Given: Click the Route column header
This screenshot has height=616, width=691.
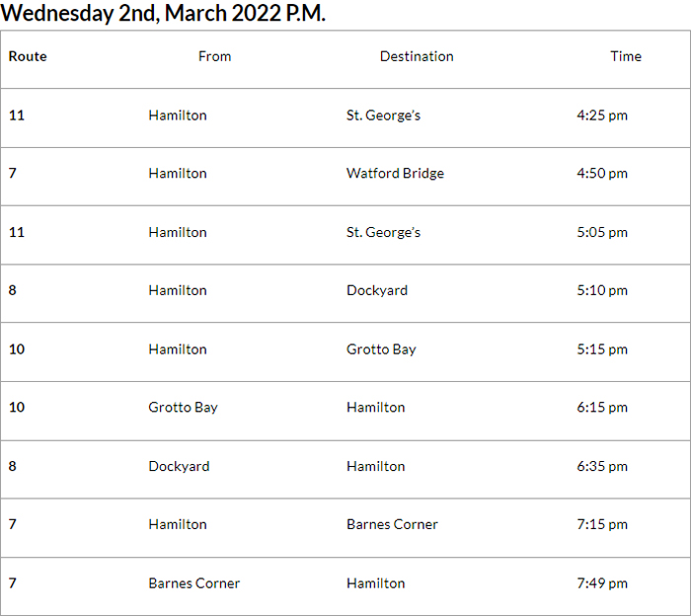Looking at the screenshot, I should click(28, 56).
